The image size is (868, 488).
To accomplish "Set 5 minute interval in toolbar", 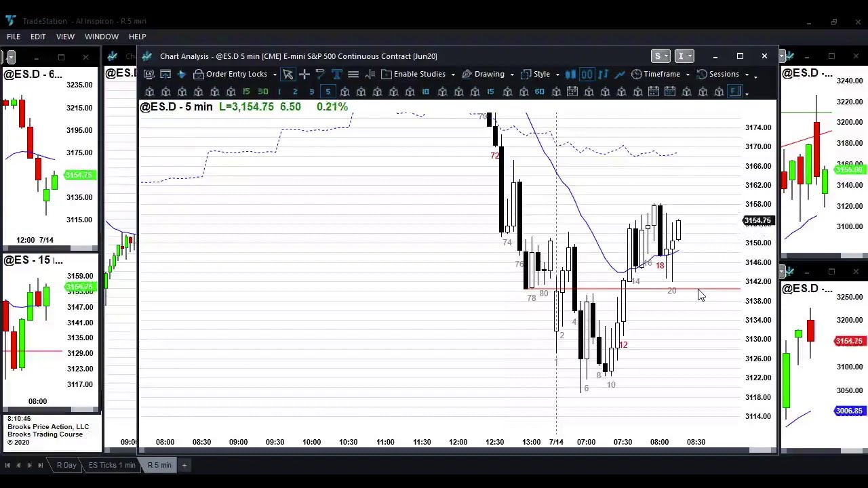I will pos(328,91).
